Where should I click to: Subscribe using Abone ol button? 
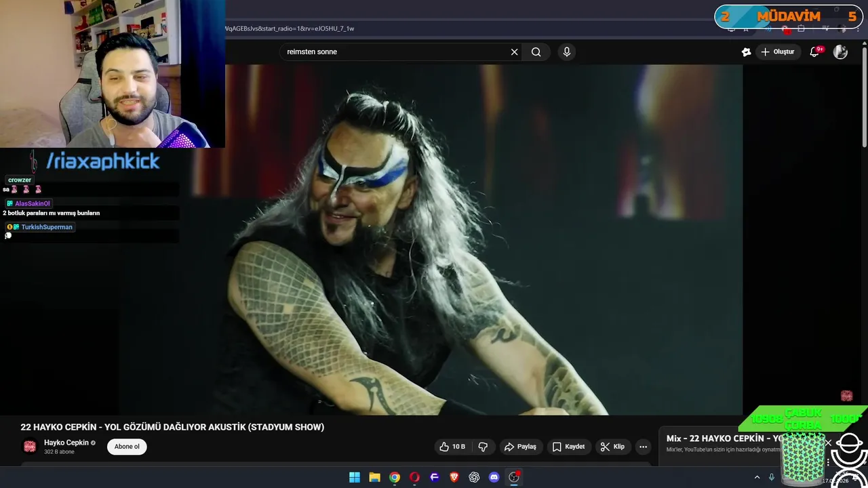pos(127,447)
